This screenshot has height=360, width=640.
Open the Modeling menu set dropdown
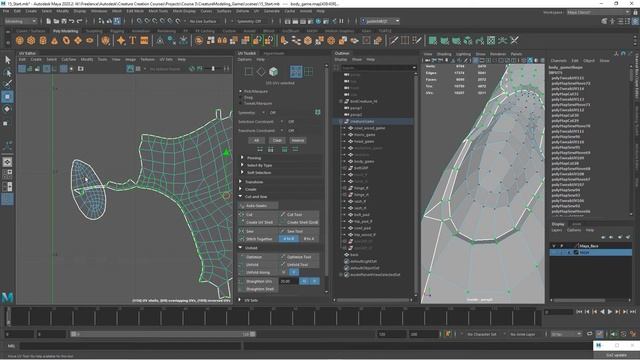(20, 21)
